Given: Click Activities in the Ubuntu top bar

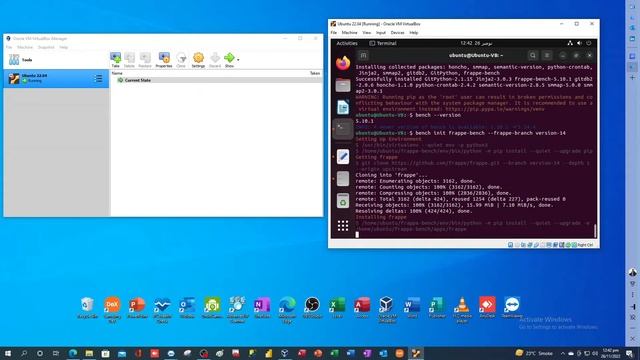Looking at the screenshot, I should click(347, 43).
